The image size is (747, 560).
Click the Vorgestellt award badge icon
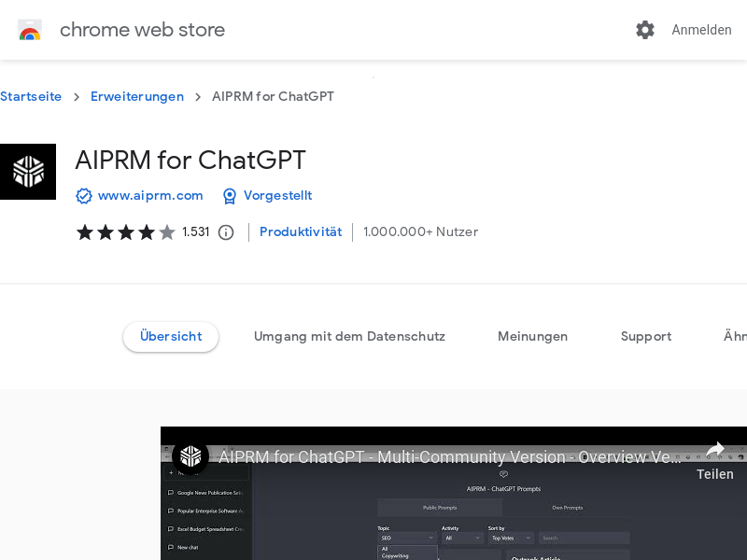(x=230, y=196)
